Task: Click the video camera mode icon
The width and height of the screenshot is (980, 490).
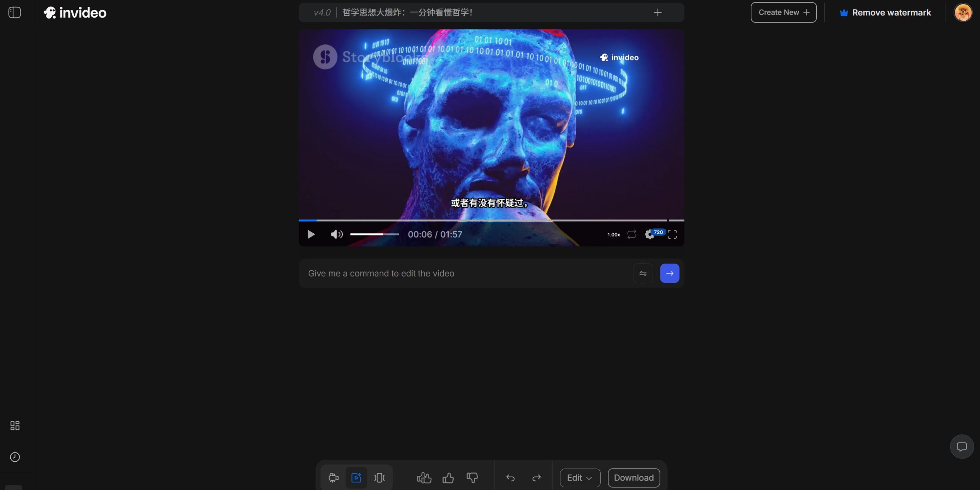Action: tap(333, 477)
